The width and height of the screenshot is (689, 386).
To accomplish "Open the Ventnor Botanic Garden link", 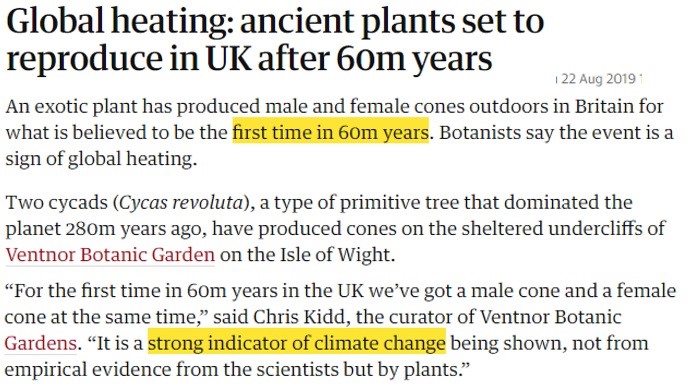I will click(110, 255).
